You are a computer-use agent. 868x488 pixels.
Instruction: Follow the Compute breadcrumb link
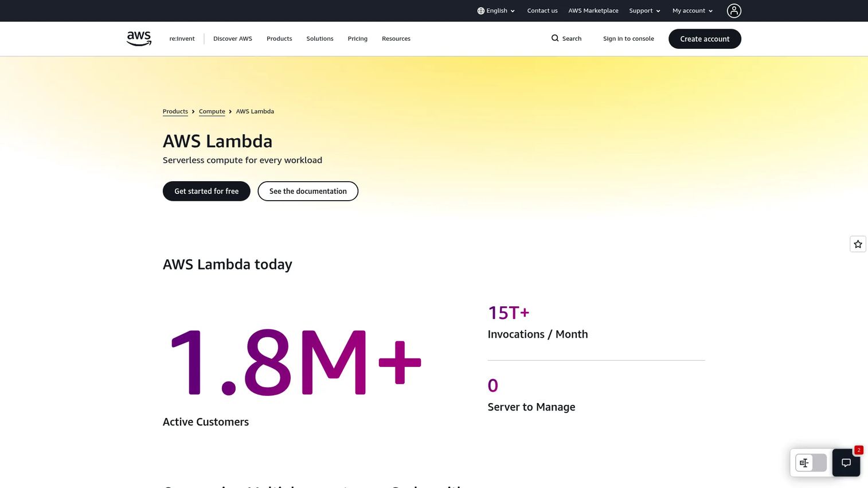tap(212, 111)
